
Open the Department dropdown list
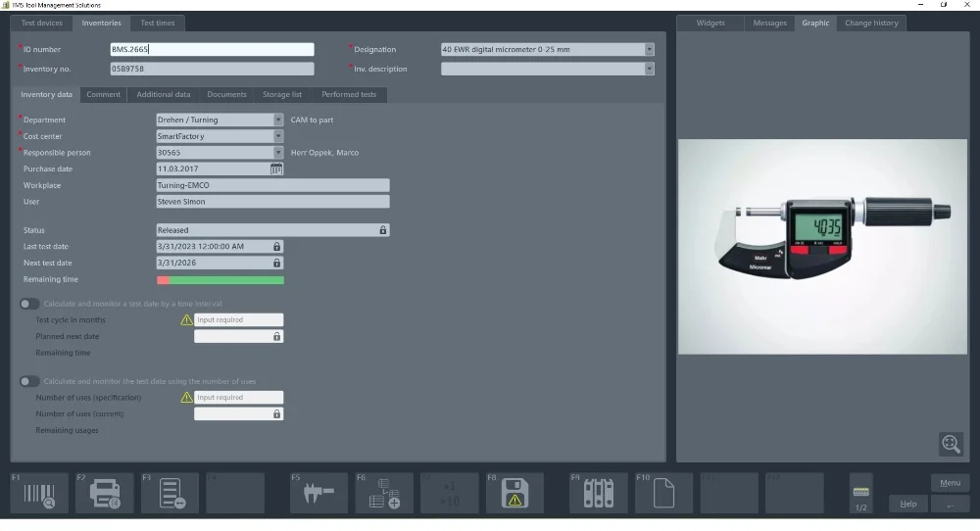tap(278, 121)
